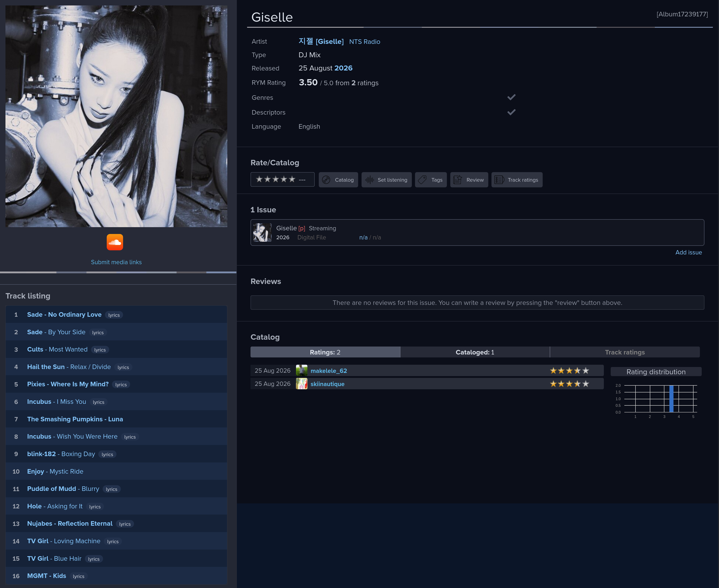Click blink-182 artist link
The width and height of the screenshot is (719, 588).
41,454
